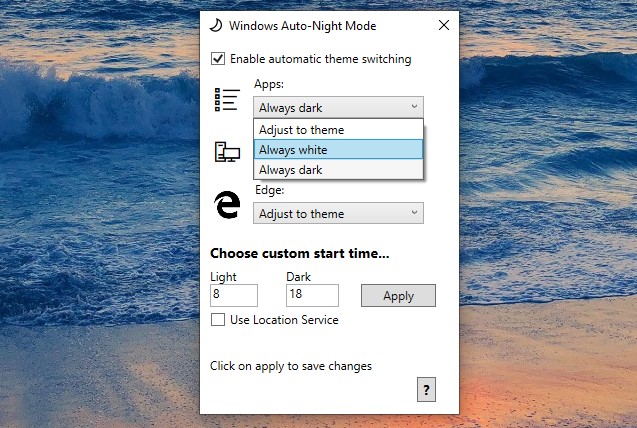Image resolution: width=637 pixels, height=428 pixels.
Task: Open the Edge theme dropdown
Action: point(338,213)
